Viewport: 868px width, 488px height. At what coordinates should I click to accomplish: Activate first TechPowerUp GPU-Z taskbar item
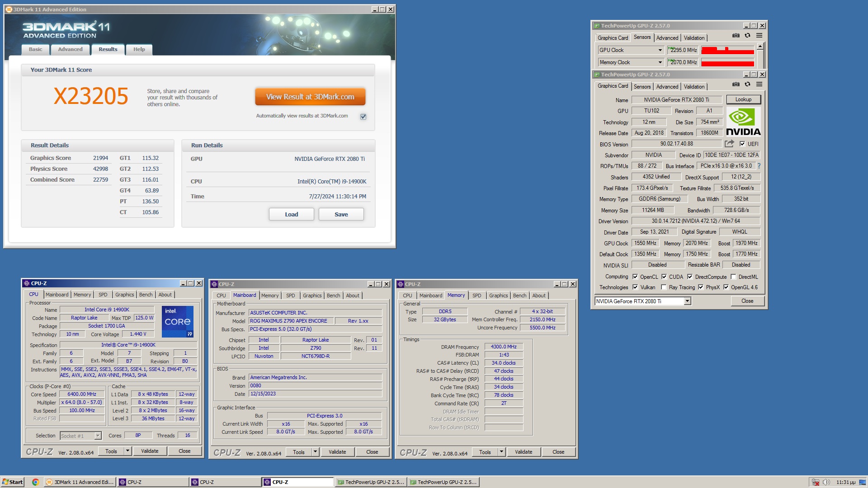click(371, 482)
